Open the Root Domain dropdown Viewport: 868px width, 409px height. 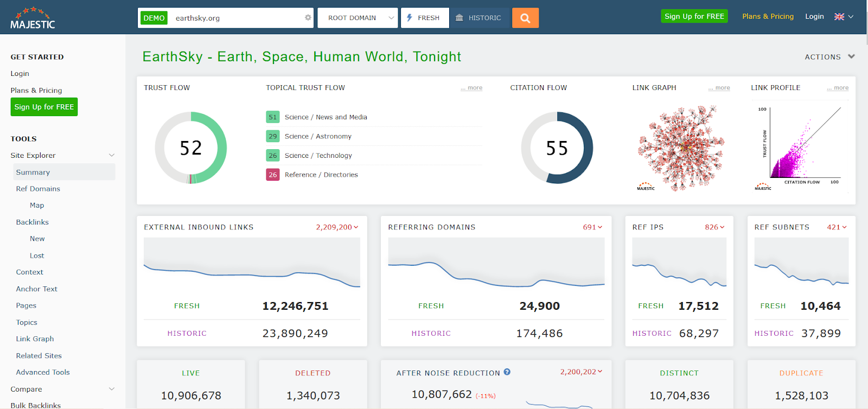coord(358,18)
